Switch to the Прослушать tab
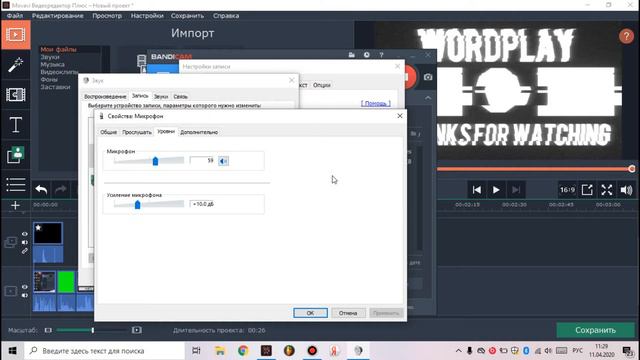640x360 pixels. pos(137,132)
